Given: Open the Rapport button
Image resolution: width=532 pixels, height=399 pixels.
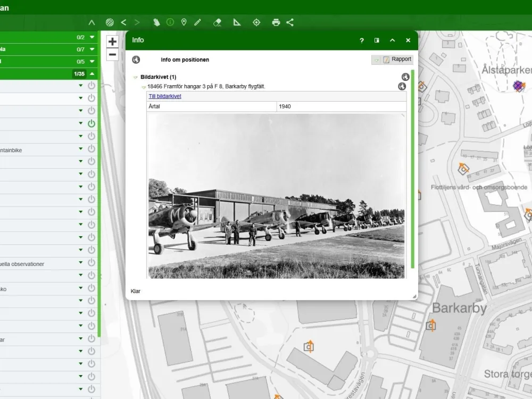Looking at the screenshot, I should click(x=397, y=60).
